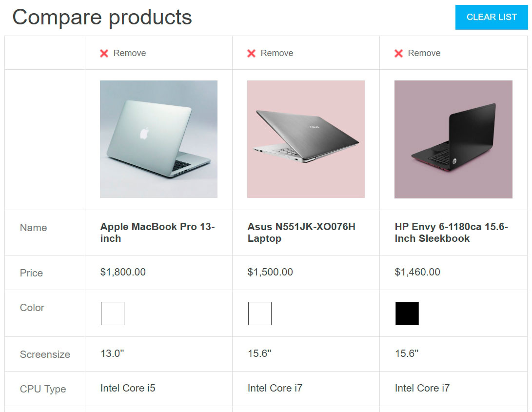Open Asus N551JK-XO076H Laptop name link
The image size is (532, 412).
(301, 233)
